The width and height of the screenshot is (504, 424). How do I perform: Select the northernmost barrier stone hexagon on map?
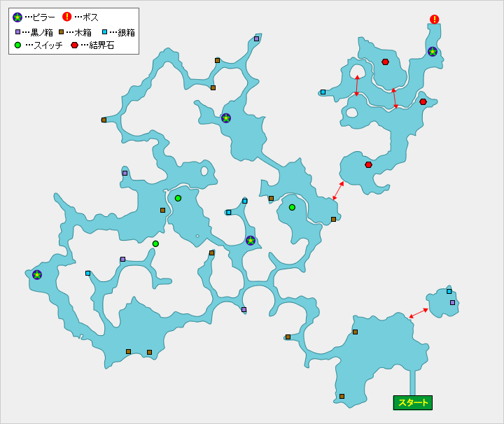385,62
